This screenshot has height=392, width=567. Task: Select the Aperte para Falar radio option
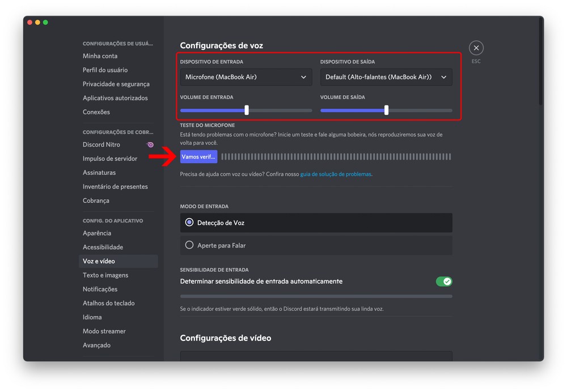189,245
